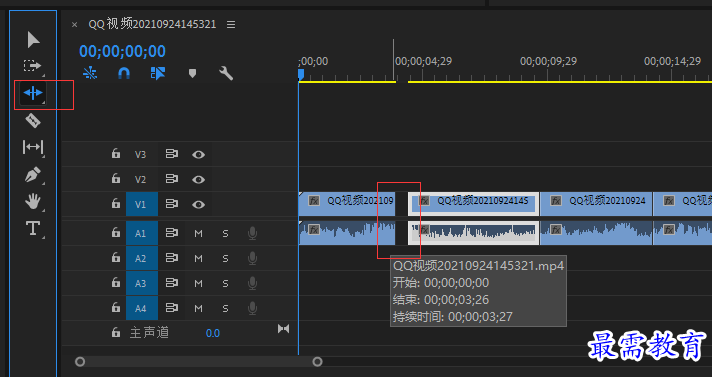
Task: Select the QQ视频20210924145321 sequence tab
Action: point(152,24)
